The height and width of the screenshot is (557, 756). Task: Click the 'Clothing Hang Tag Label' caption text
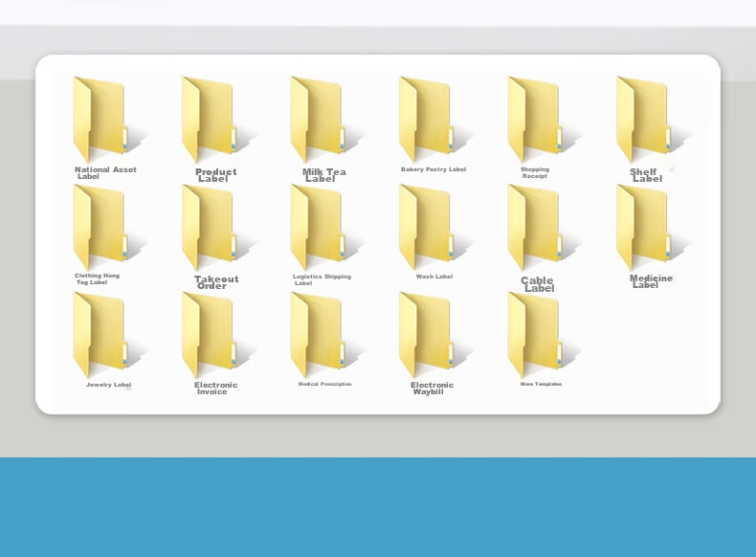click(x=97, y=278)
